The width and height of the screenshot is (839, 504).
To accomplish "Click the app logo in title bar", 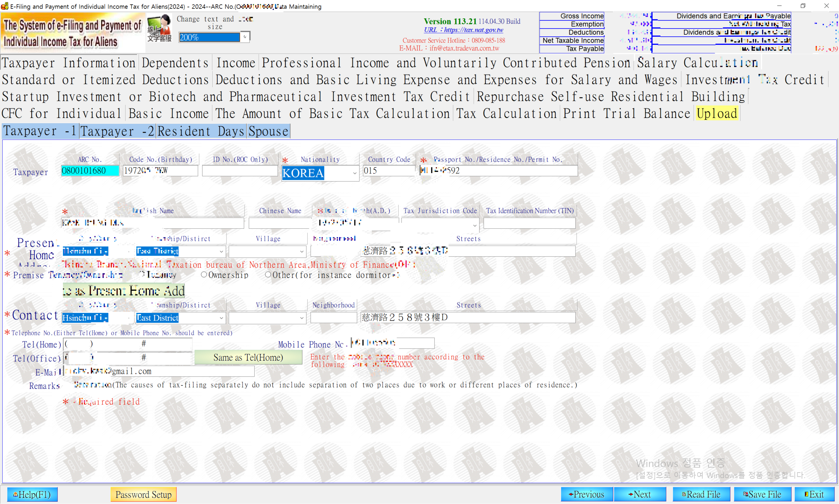I will [x=4, y=6].
